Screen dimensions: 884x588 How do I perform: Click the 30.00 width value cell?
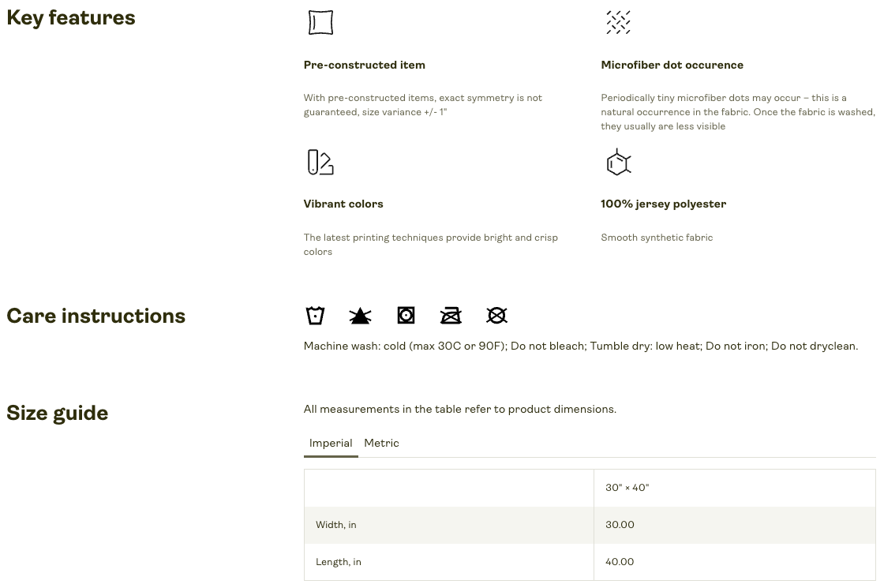[620, 525]
